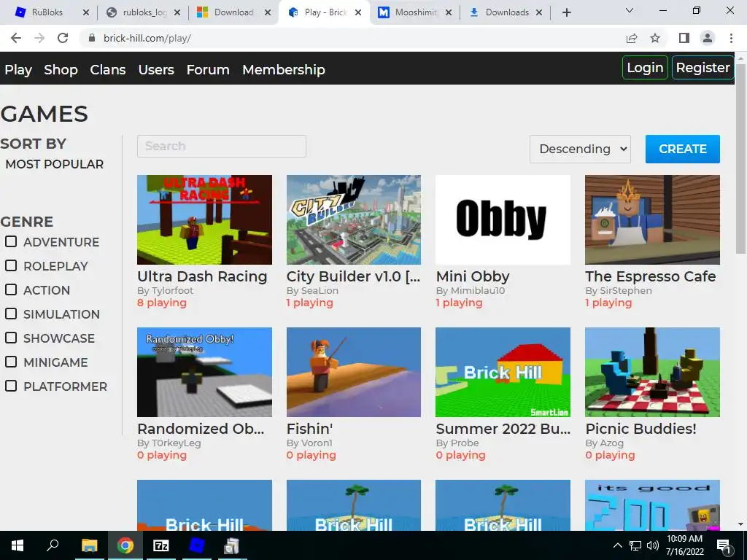Open the Descending sort order dropdown

tap(580, 149)
